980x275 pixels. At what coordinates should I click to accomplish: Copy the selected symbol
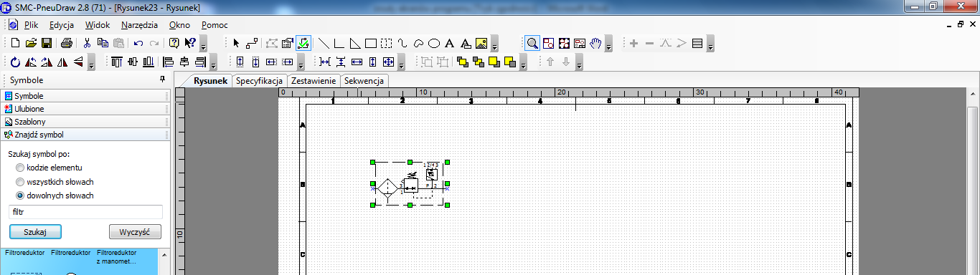pyautogui.click(x=103, y=43)
